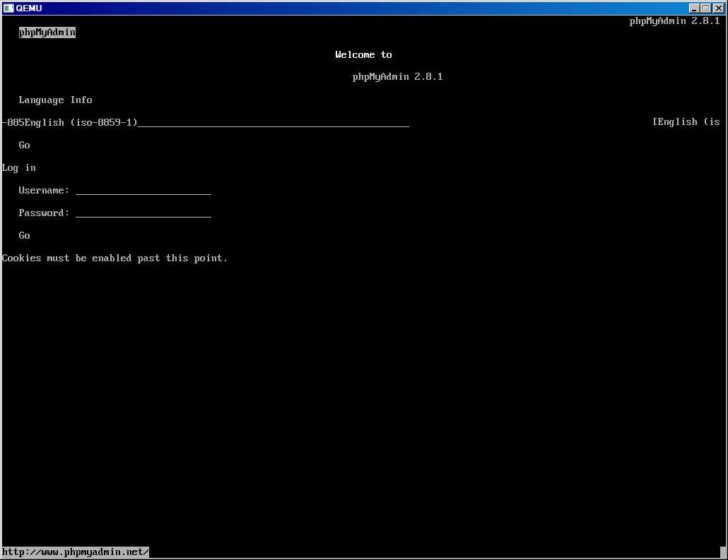Click the 'Log in' section label
728x560 pixels.
point(18,168)
